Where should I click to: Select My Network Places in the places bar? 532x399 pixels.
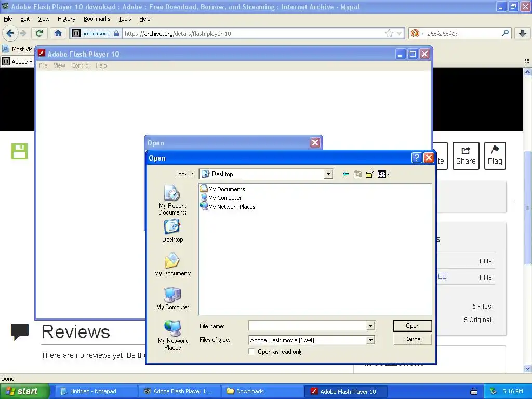pyautogui.click(x=172, y=335)
